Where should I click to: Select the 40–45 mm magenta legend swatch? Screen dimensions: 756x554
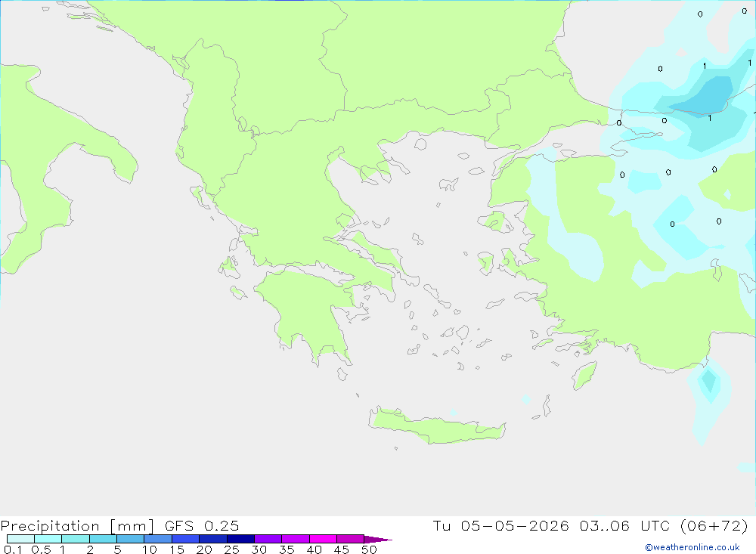323,539
